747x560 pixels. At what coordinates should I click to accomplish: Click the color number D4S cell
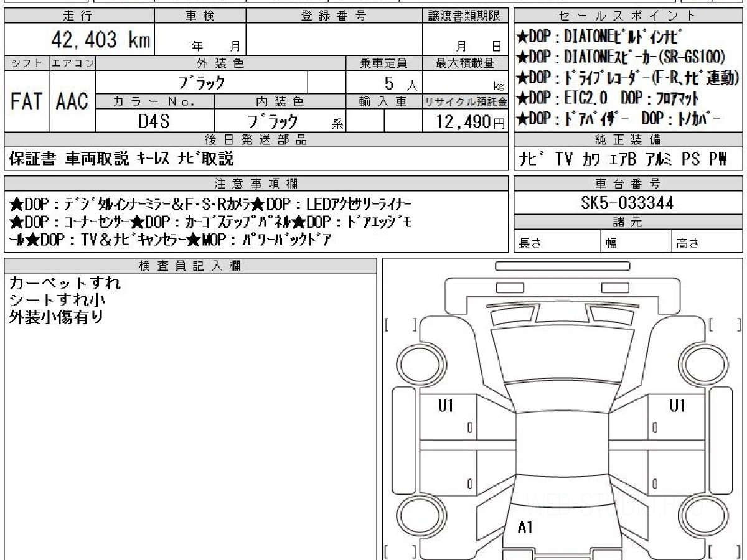pos(154,121)
